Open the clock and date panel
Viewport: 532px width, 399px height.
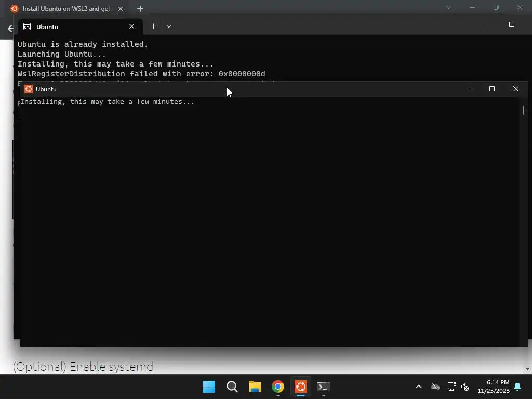(494, 387)
